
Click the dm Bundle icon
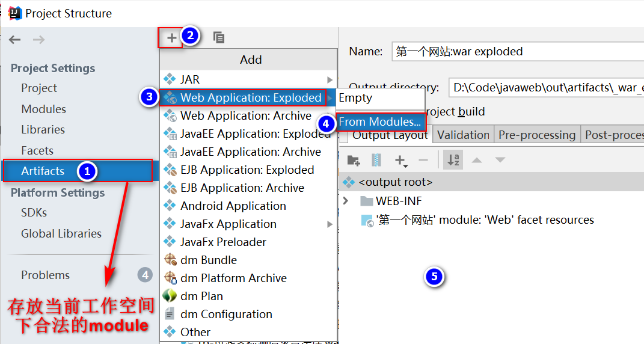pyautogui.click(x=170, y=259)
